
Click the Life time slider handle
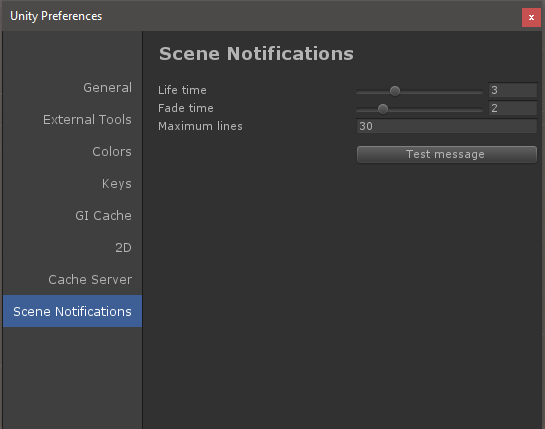tap(394, 91)
